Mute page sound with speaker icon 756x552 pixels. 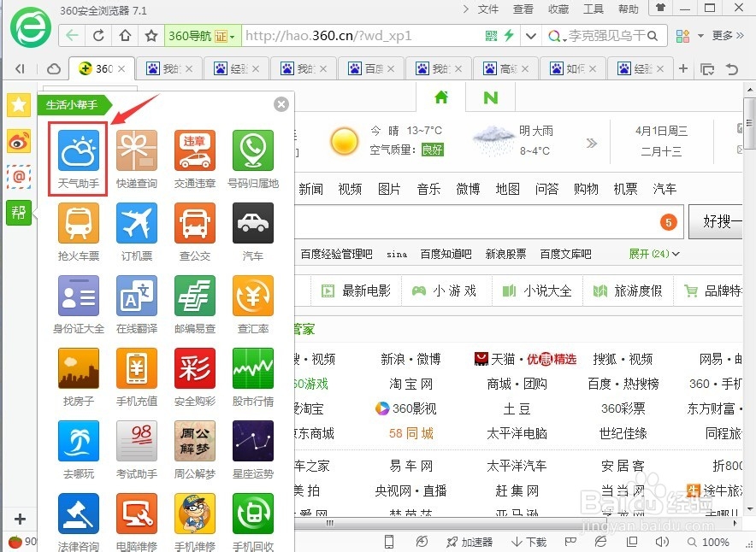point(663,542)
